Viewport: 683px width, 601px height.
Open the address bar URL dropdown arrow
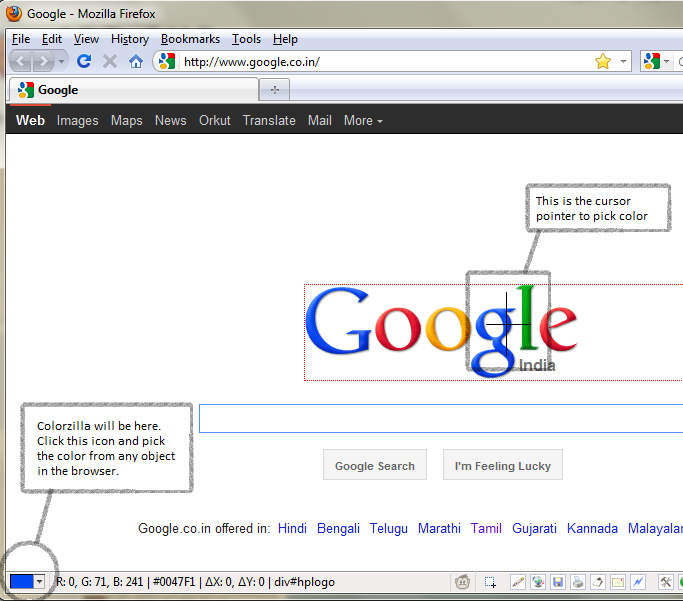tap(623, 61)
